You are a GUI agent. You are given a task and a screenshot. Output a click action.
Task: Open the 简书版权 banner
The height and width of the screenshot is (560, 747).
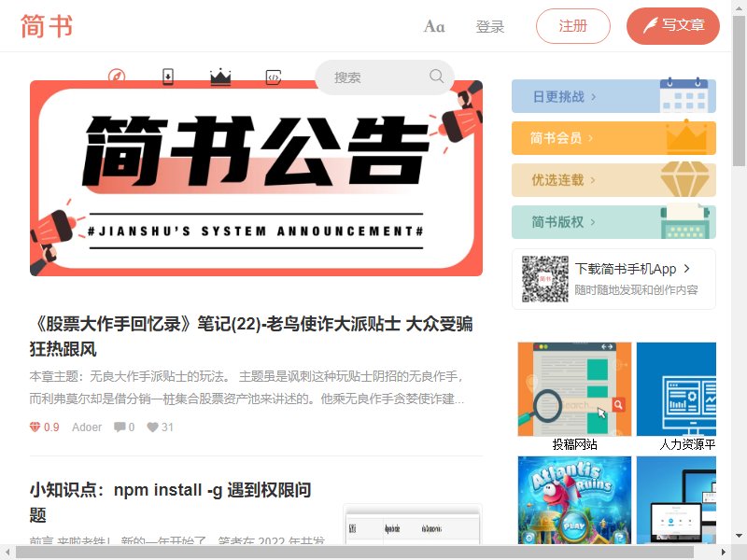[613, 222]
